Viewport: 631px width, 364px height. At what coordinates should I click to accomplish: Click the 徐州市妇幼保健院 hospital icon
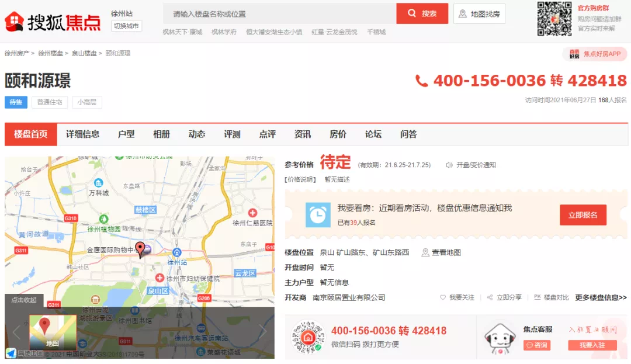pos(160,278)
